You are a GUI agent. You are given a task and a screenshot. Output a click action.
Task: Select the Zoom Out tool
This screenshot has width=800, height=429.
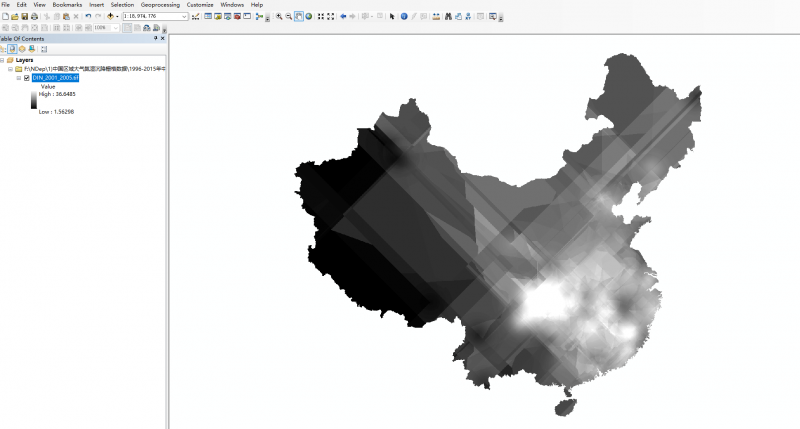tap(288, 17)
